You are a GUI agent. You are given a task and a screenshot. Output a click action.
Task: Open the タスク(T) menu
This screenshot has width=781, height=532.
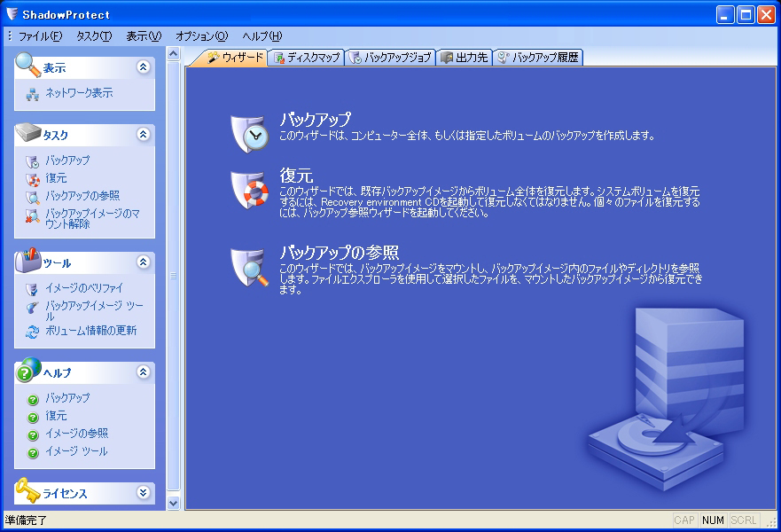94,36
